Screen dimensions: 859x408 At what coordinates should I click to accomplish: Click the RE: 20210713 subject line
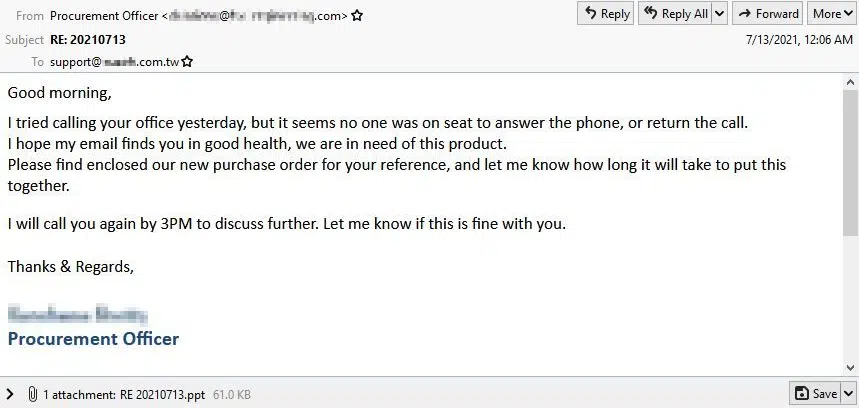pyautogui.click(x=88, y=39)
